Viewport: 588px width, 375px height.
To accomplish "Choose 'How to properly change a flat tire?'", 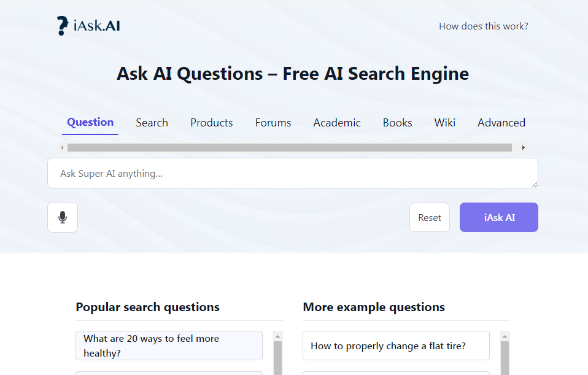I will (x=396, y=345).
